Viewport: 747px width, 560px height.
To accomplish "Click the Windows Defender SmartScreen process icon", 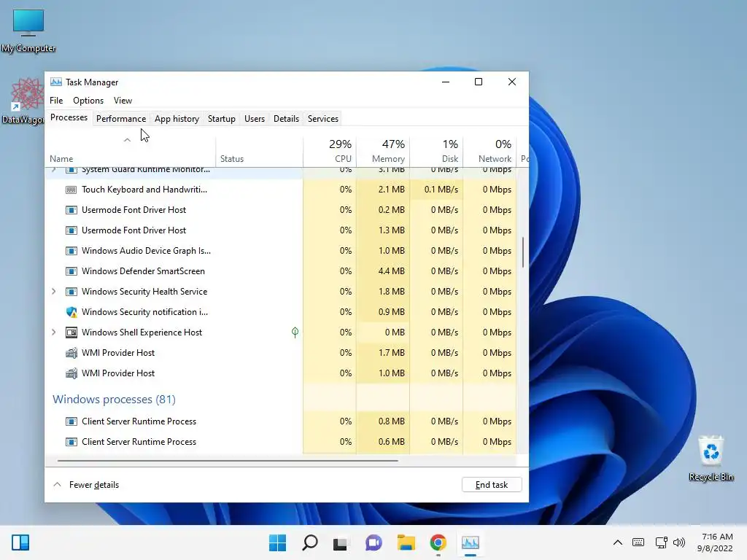I will point(71,271).
